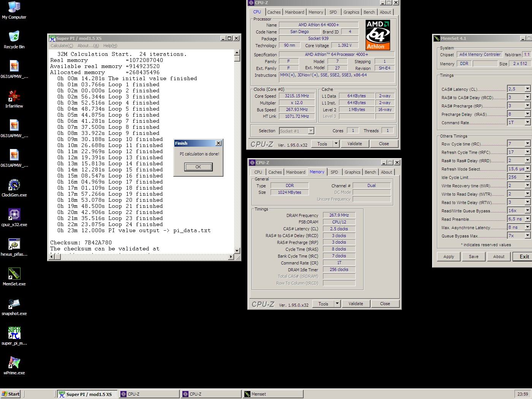Image resolution: width=532 pixels, height=399 pixels.
Task: Click Super PI vertical scrollbar up arrow
Action: [x=237, y=53]
